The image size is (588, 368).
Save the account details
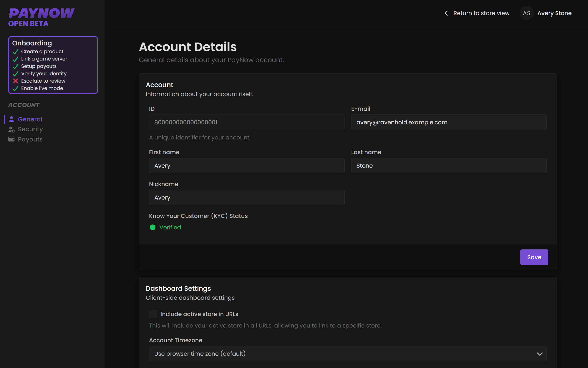point(534,257)
